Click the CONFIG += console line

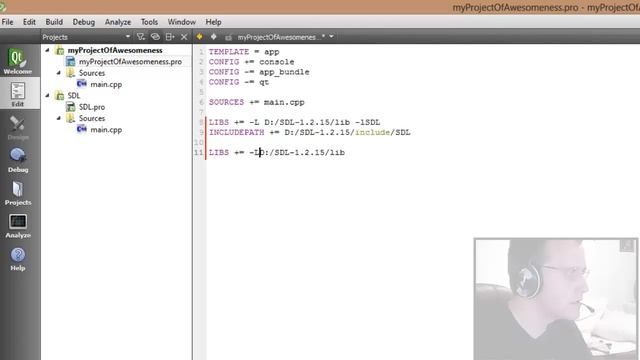(251, 62)
